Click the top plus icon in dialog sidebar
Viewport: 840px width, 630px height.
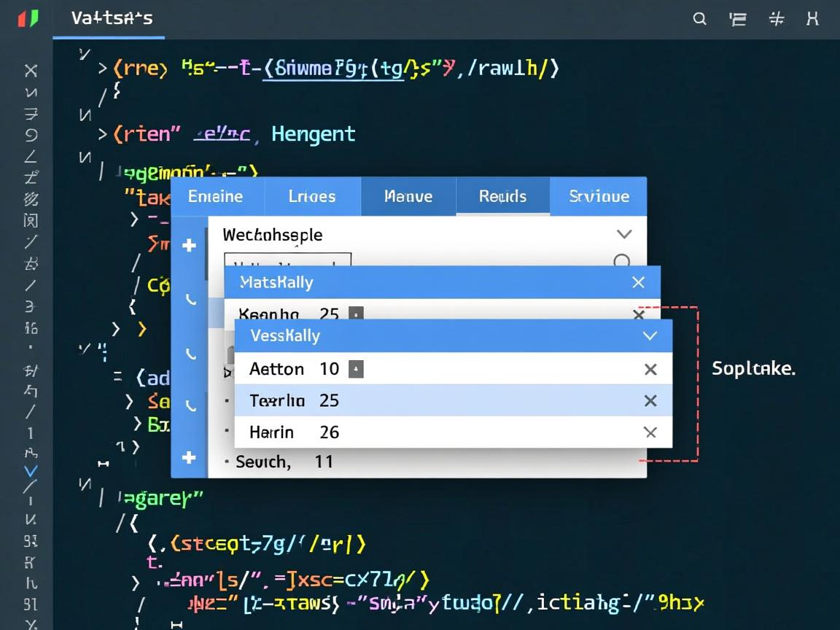pos(189,246)
